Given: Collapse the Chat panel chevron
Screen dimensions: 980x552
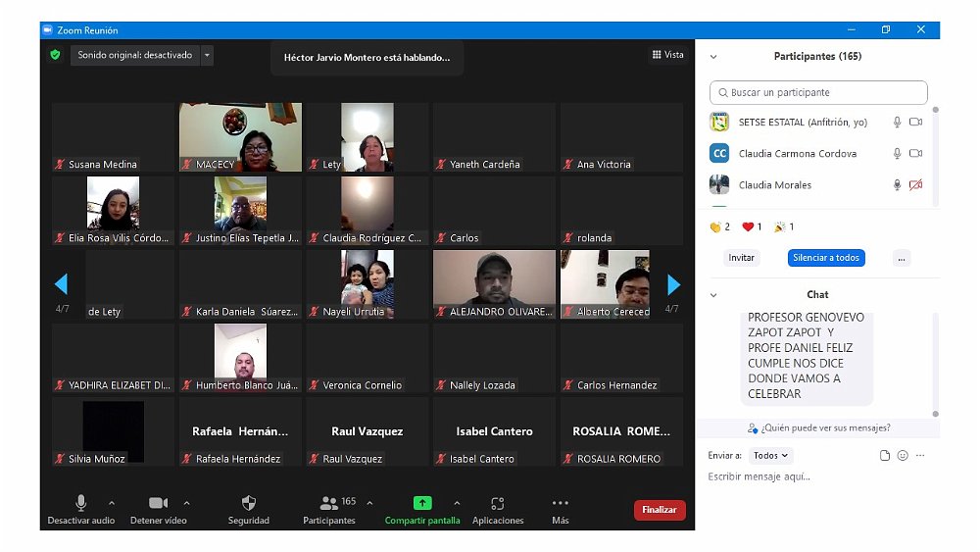Looking at the screenshot, I should (713, 294).
